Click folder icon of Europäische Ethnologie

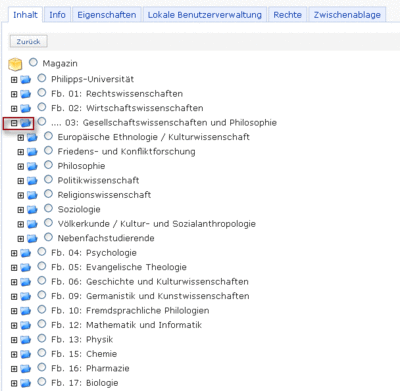32,137
